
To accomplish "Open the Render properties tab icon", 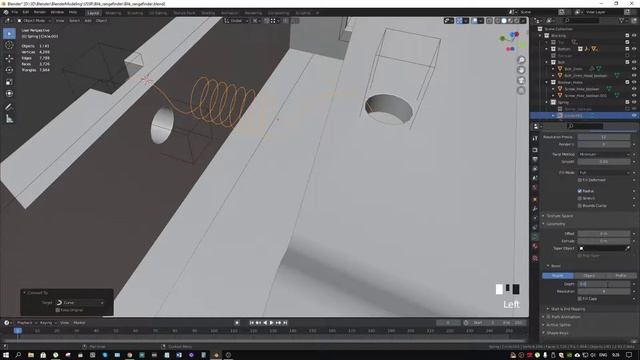I will pos(535,150).
